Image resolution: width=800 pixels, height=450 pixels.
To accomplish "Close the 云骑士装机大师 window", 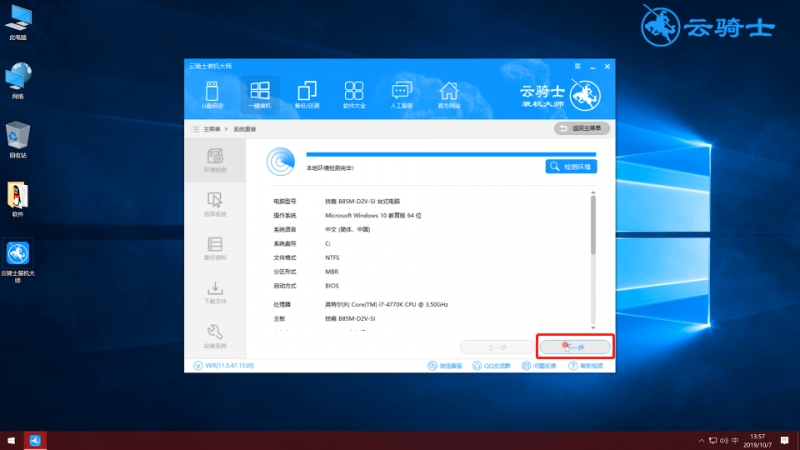I will [607, 66].
